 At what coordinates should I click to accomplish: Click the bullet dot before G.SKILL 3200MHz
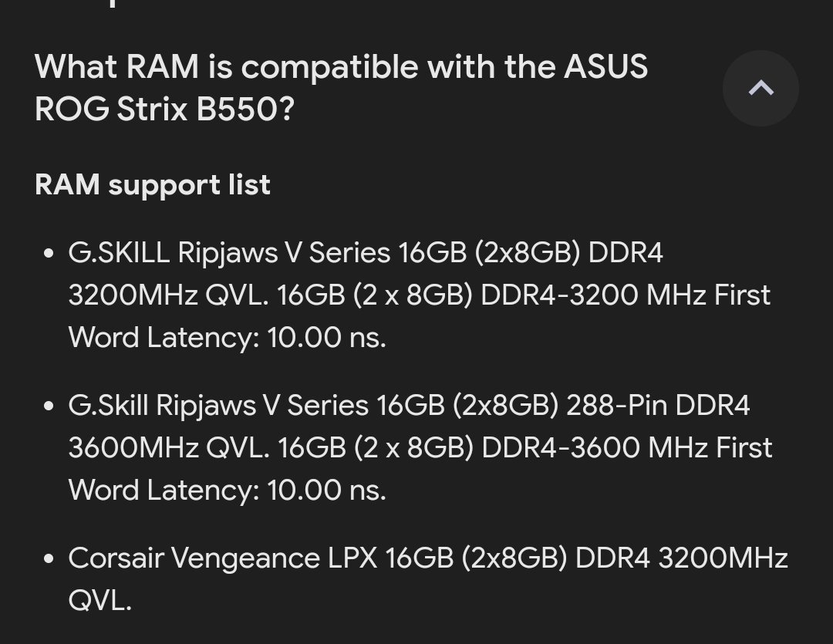(49, 254)
